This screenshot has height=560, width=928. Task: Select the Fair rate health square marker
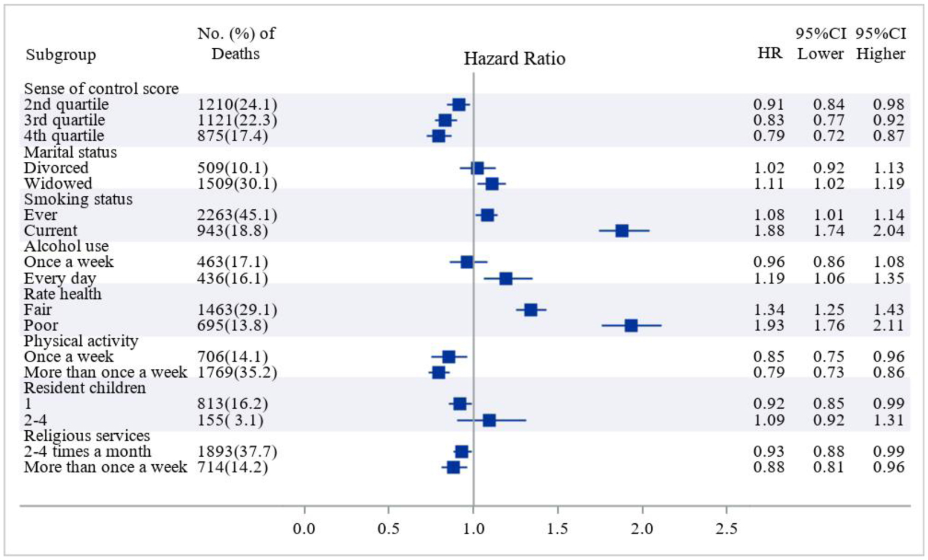[530, 310]
